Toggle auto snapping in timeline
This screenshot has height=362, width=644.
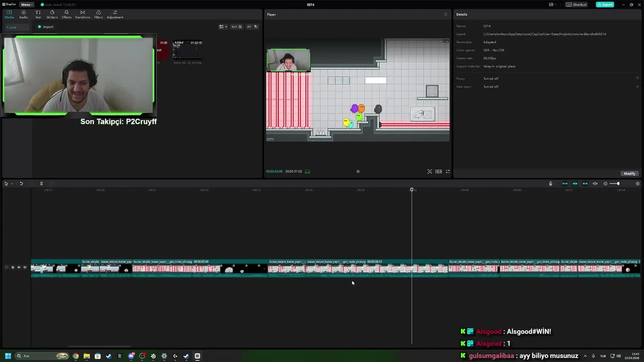(x=575, y=184)
